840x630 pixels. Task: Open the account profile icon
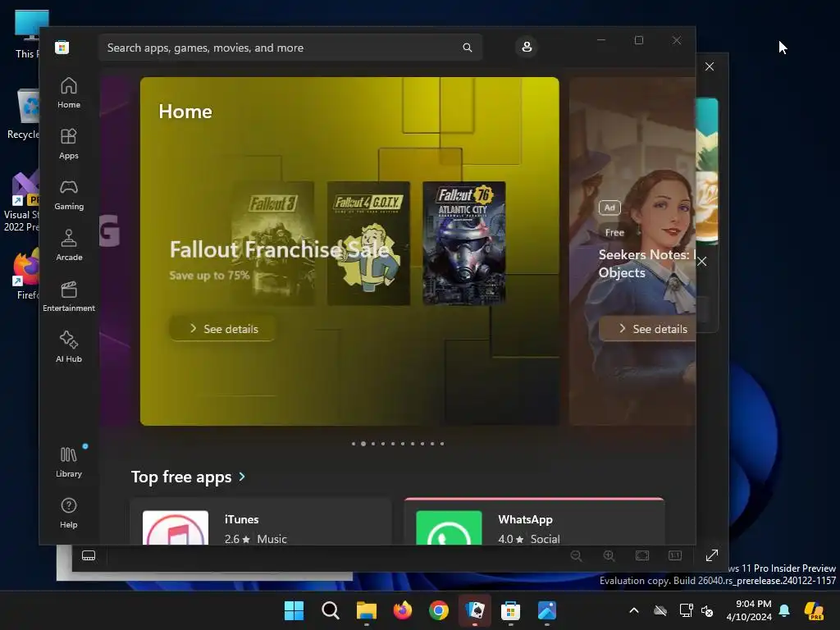click(527, 47)
